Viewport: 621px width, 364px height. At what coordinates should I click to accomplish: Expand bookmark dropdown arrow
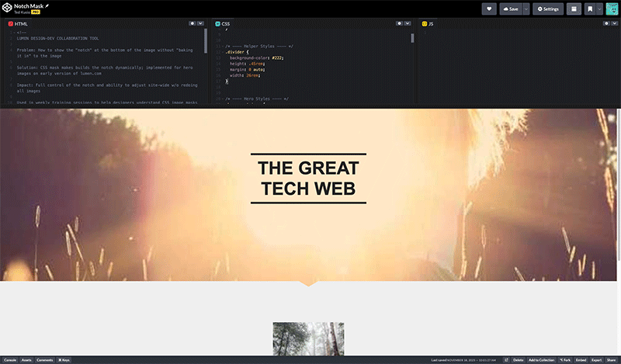(599, 9)
